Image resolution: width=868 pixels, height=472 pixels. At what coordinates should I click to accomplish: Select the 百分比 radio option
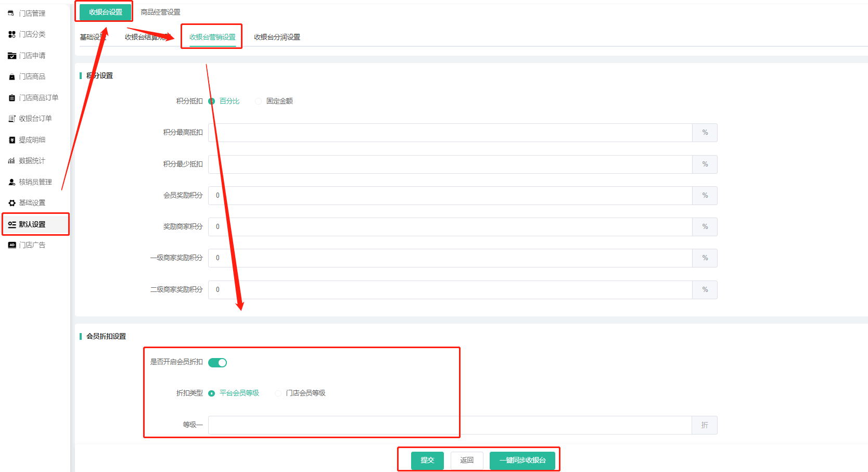click(212, 101)
